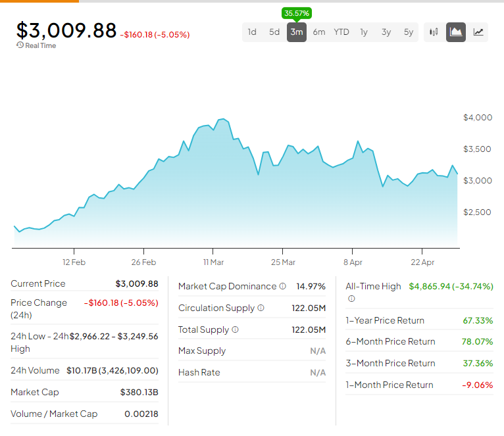
Task: Choose the 5y time range
Action: (x=409, y=32)
